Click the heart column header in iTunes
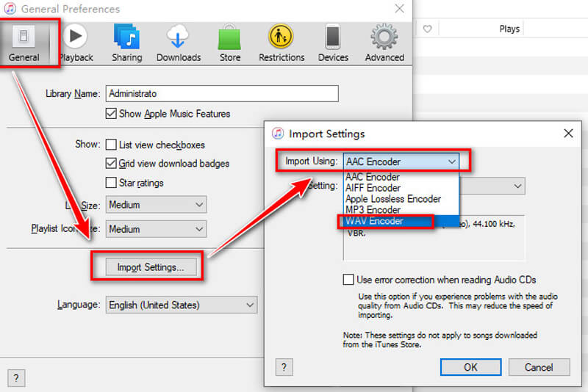This screenshot has width=588, height=392. (427, 29)
